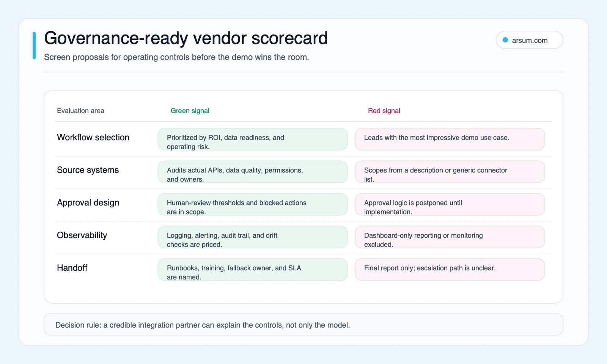Click the arsum.com badge
The image size is (607, 364).
[529, 40]
